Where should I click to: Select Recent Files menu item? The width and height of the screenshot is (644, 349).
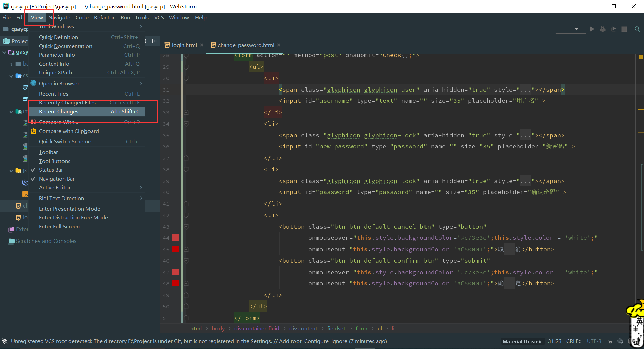point(87,94)
